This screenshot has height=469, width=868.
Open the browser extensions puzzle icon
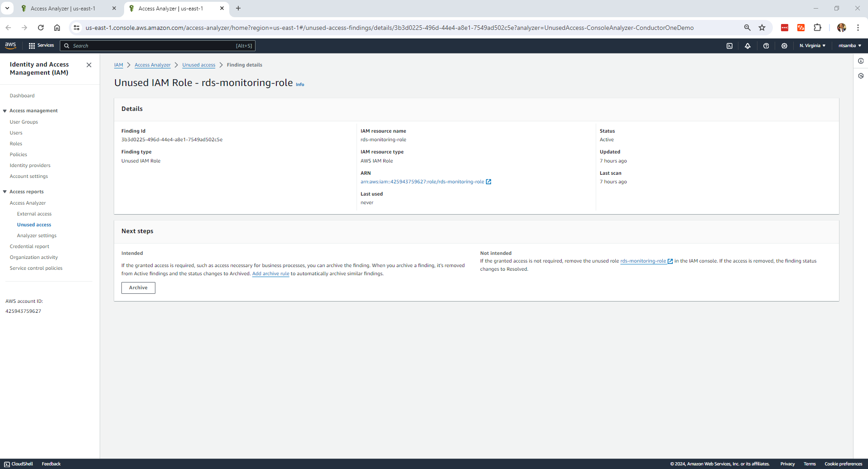[817, 28]
